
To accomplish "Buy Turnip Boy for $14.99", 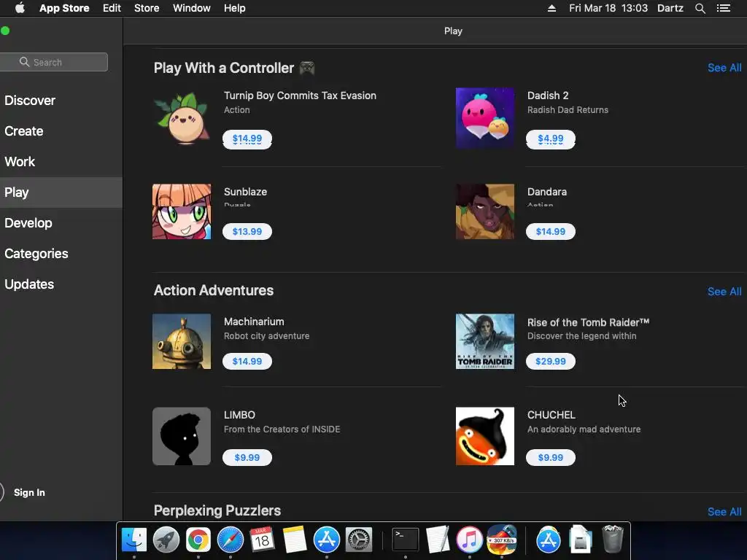I will [247, 139].
